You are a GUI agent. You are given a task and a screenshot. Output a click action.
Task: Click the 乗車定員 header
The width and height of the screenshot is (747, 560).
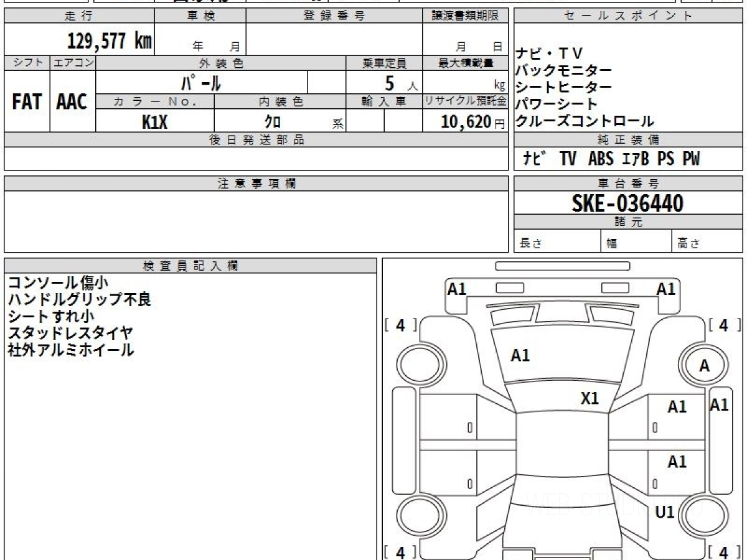[384, 63]
